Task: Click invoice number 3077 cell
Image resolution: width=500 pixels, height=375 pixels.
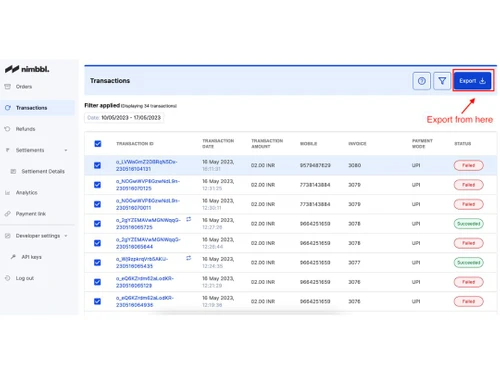Action: pos(354,263)
